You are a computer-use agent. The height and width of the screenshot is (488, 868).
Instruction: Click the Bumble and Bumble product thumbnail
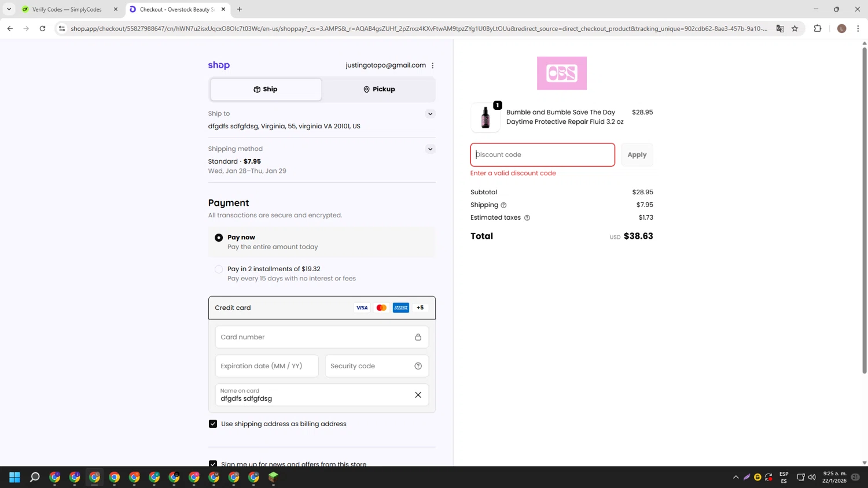point(486,117)
